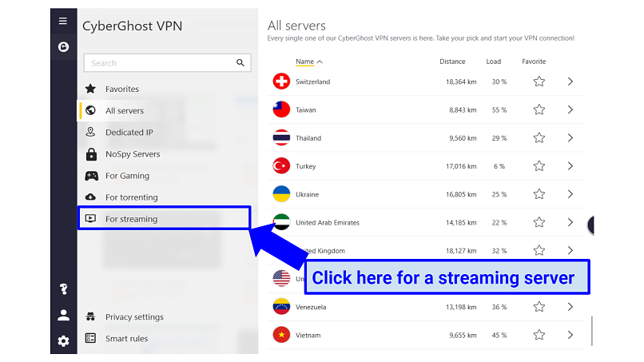The height and width of the screenshot is (362, 644).
Task: Click the For torrenting cloud icon
Action: click(x=90, y=197)
